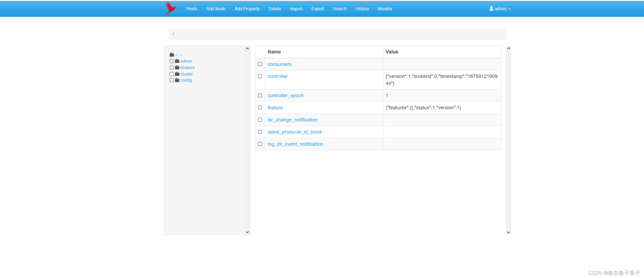Check the admin tree checkbox
This screenshot has width=644, height=278.
(172, 61)
